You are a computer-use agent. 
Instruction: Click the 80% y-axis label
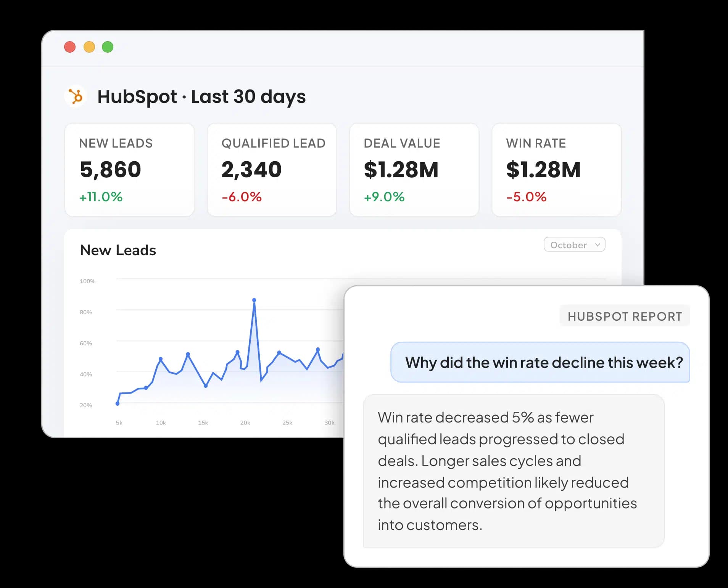pyautogui.click(x=86, y=312)
